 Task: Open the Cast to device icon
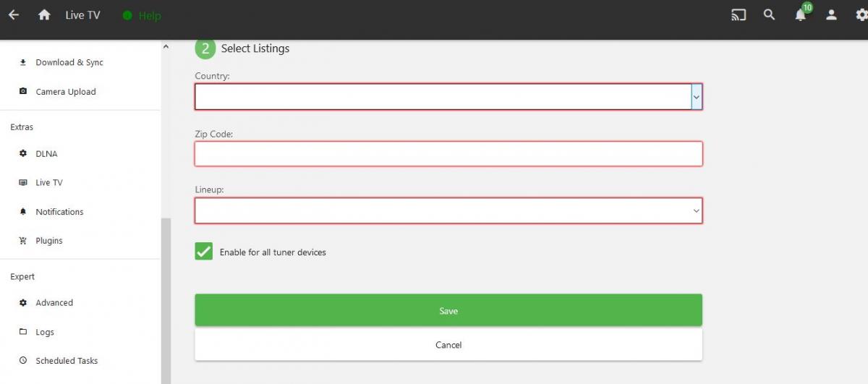(x=739, y=14)
